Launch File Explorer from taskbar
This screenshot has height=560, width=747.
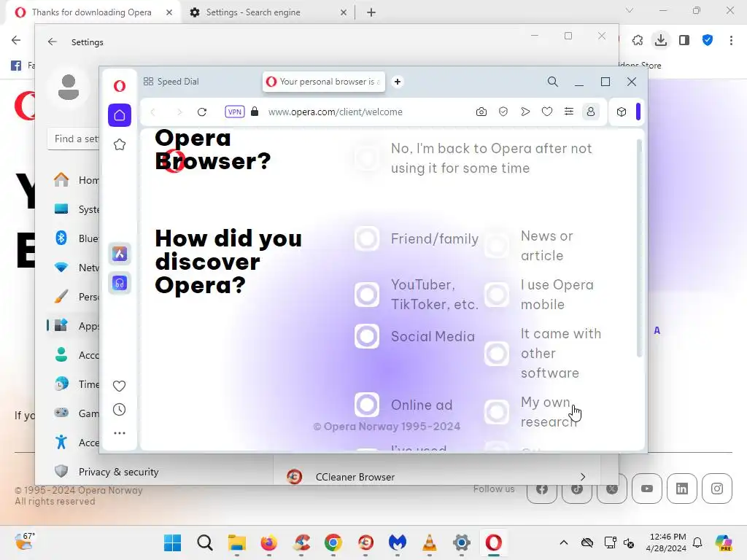(237, 542)
